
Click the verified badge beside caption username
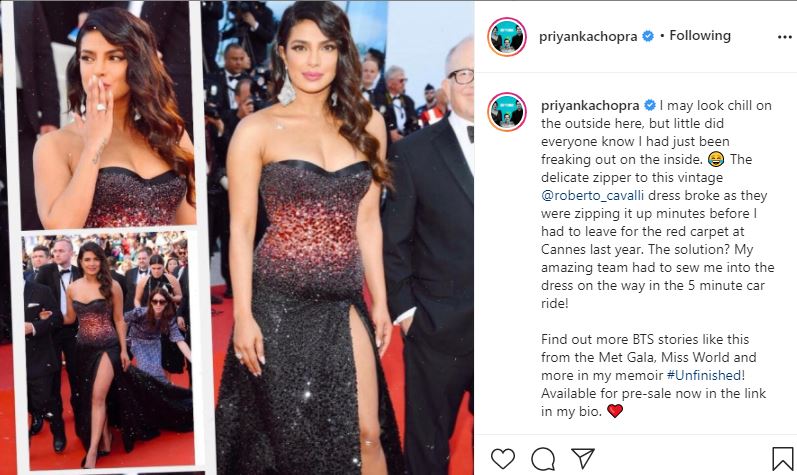point(650,105)
